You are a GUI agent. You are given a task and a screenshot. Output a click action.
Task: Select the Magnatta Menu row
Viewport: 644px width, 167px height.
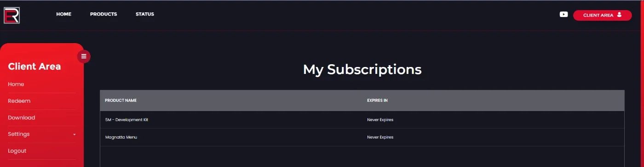362,137
